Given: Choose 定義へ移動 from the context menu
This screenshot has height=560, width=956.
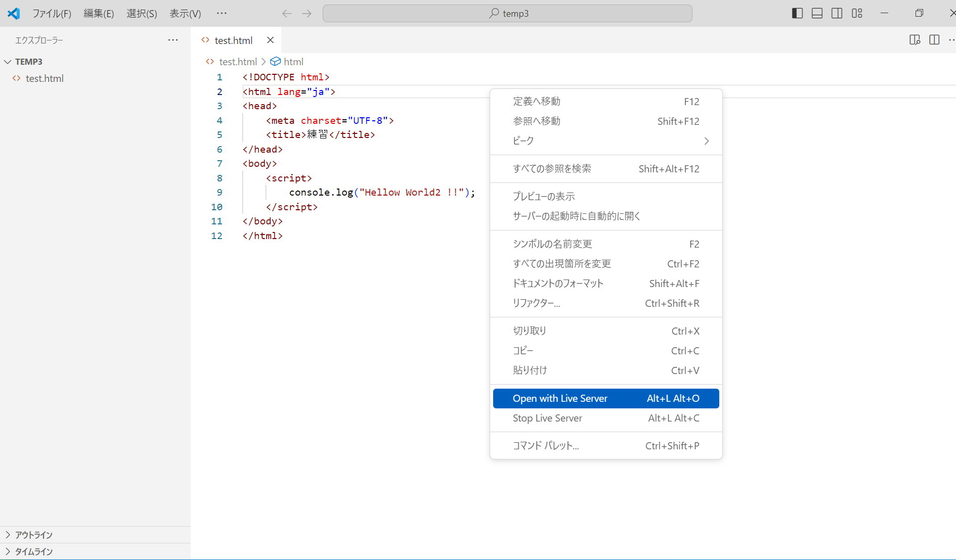Looking at the screenshot, I should [x=606, y=102].
